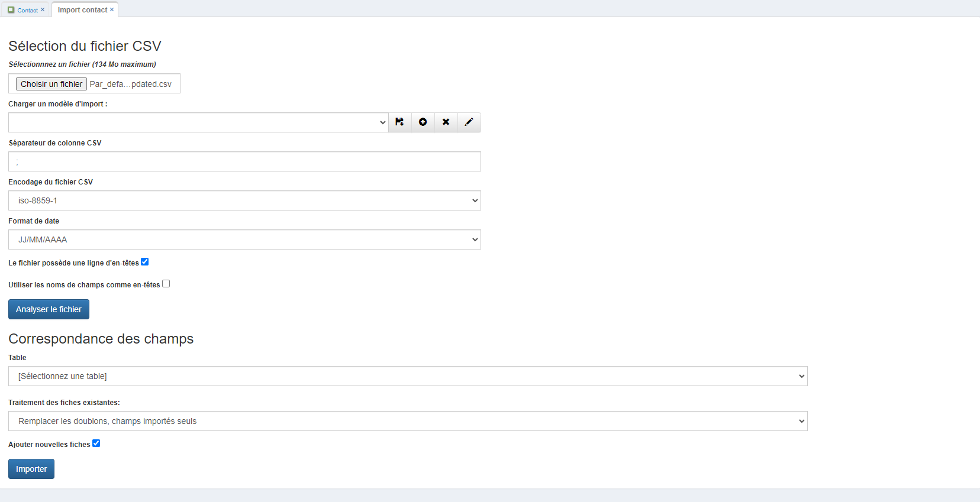This screenshot has height=502, width=980.
Task: Select the Import contact tab
Action: pyautogui.click(x=82, y=9)
